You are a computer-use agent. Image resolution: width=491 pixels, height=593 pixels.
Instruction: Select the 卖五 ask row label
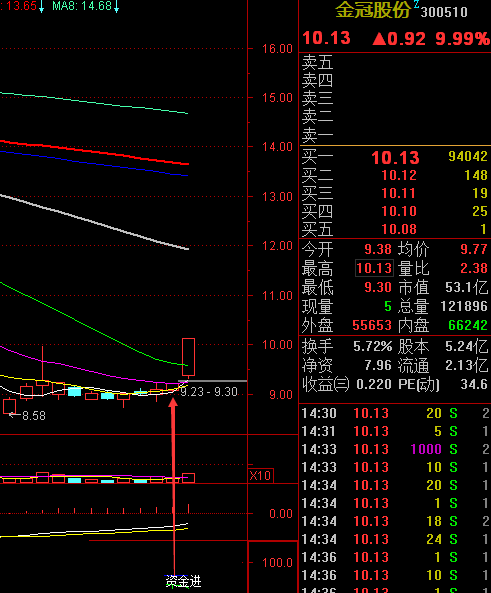tap(317, 62)
